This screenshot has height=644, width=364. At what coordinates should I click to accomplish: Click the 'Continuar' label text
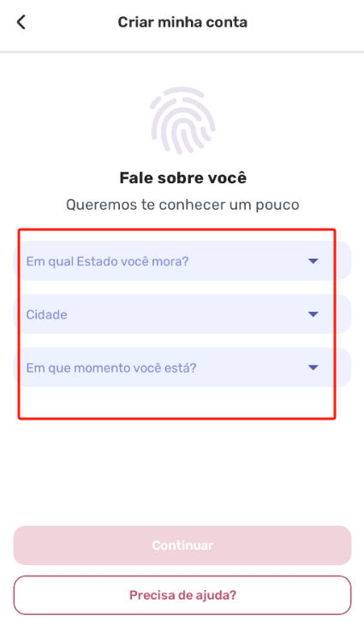pos(182,546)
